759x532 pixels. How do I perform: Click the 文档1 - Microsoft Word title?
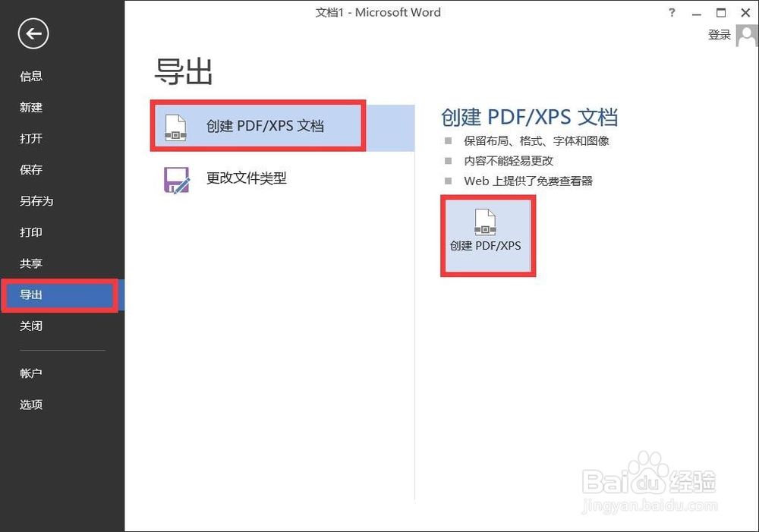click(378, 13)
